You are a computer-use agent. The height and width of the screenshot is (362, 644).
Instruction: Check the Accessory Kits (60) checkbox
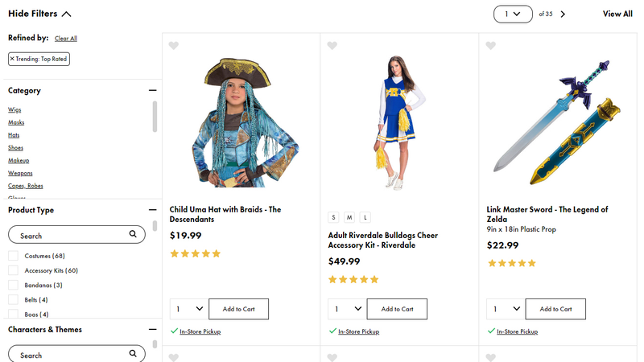coord(13,270)
